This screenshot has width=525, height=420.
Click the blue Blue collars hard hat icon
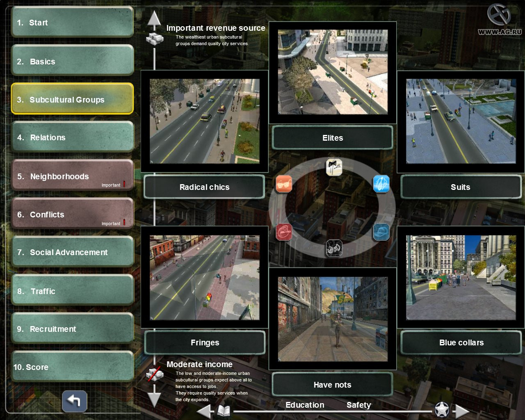pos(381,232)
